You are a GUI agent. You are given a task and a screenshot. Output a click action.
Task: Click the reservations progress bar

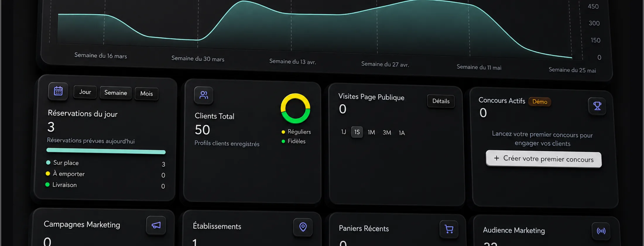tap(106, 151)
